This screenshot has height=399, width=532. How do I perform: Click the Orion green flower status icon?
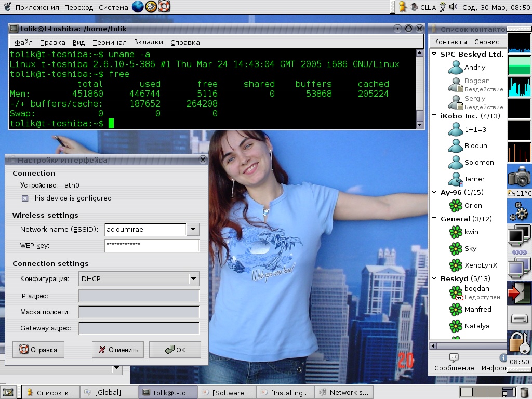point(455,205)
